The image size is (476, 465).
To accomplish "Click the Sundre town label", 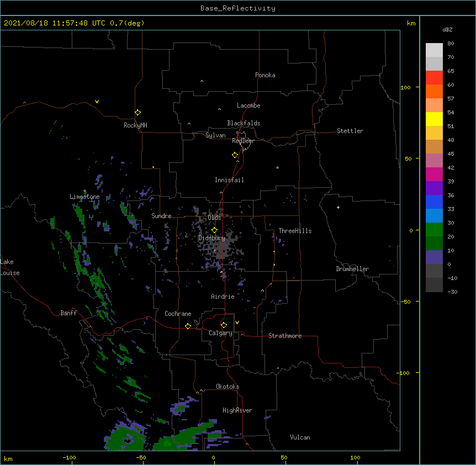I will click(x=161, y=216).
